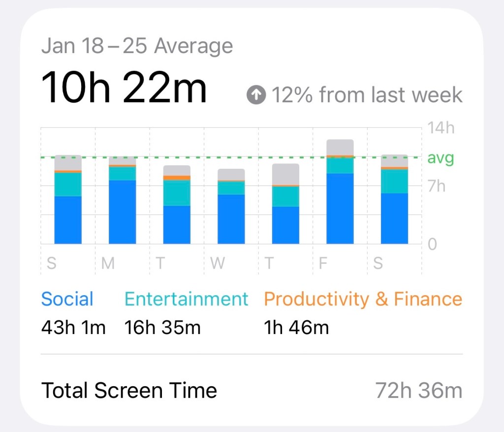Open the Entertainment category label

(x=186, y=299)
